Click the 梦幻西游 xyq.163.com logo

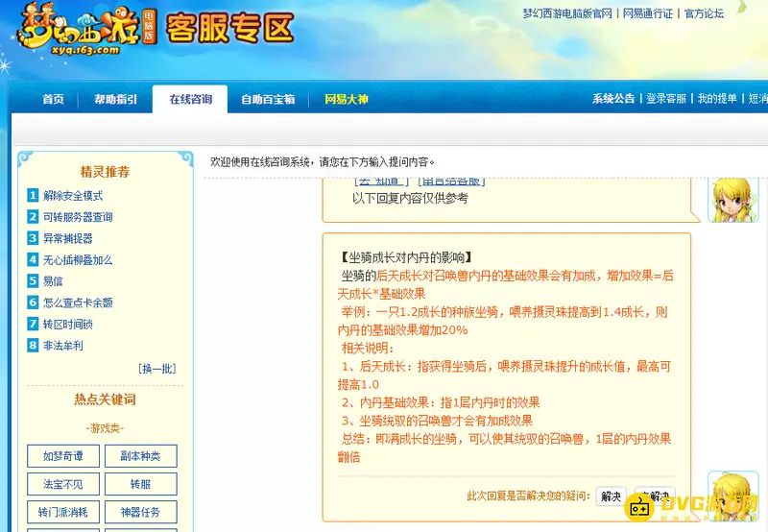(85, 30)
